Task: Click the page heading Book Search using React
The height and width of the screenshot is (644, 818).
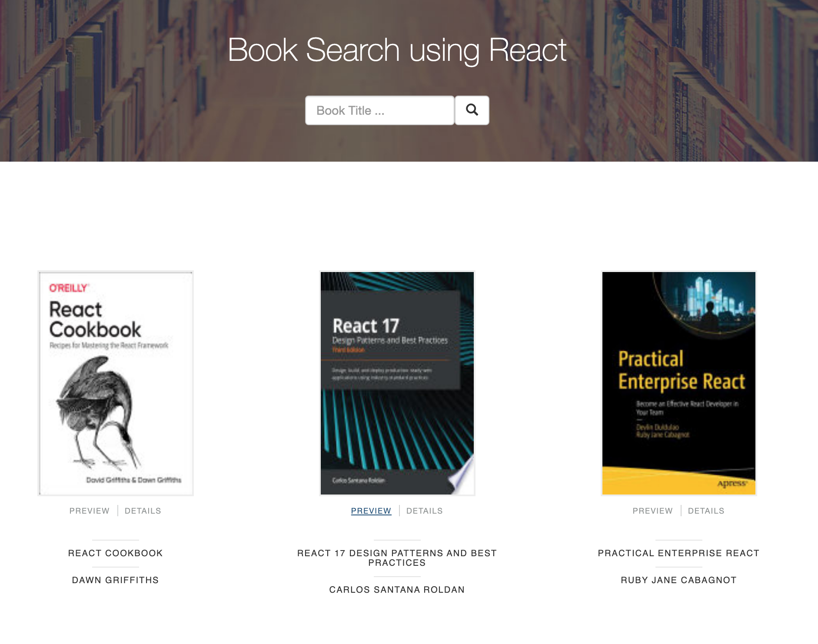Action: click(x=397, y=50)
